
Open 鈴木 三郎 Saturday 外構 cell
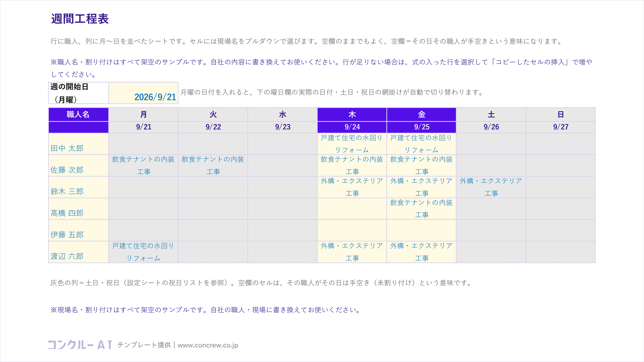(491, 187)
